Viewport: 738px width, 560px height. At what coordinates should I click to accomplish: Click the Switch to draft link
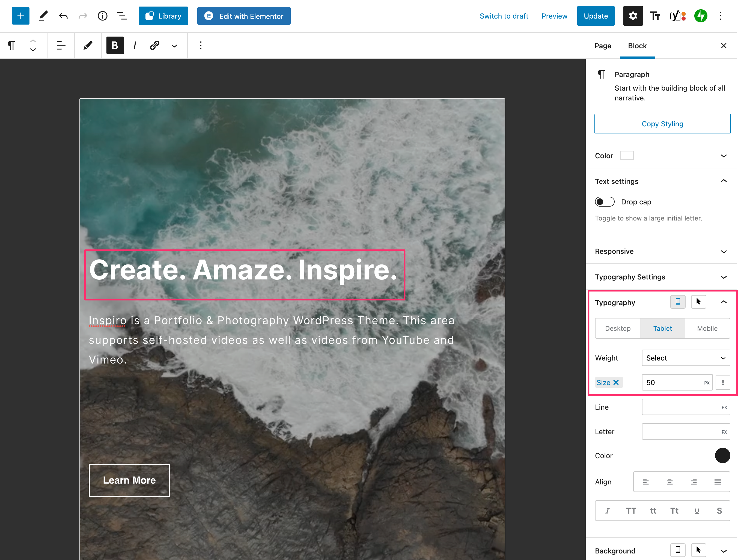(504, 16)
